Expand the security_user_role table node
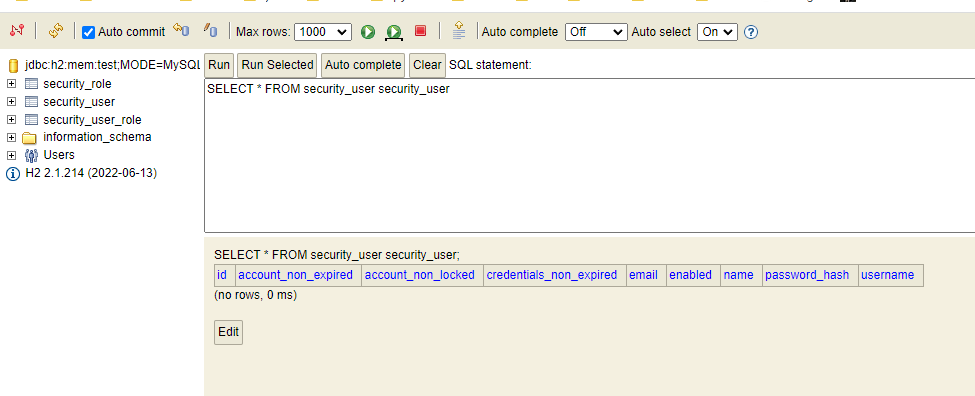The image size is (975, 396). tap(11, 119)
